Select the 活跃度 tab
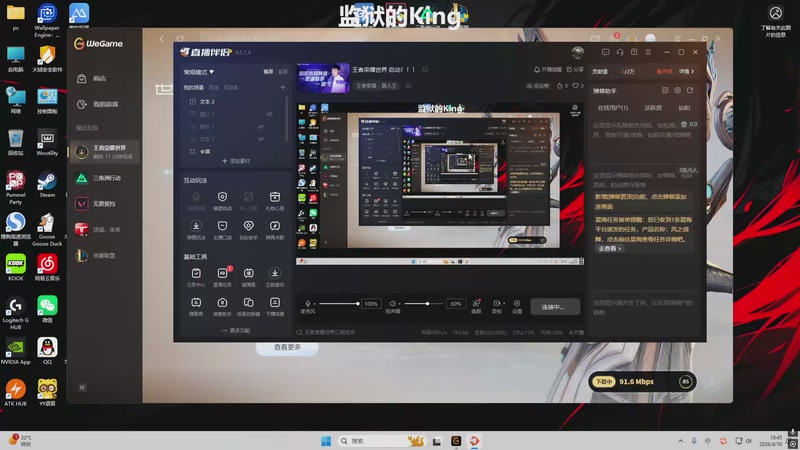 [x=653, y=108]
